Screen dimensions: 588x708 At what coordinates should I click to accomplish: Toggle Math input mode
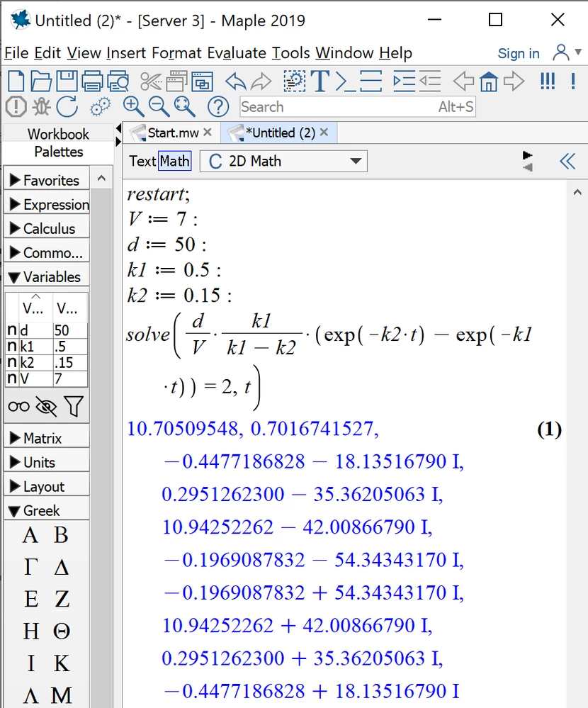coord(175,161)
